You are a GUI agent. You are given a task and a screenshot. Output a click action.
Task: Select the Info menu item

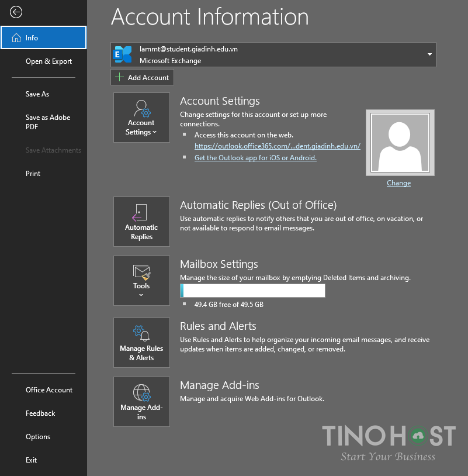click(x=44, y=37)
